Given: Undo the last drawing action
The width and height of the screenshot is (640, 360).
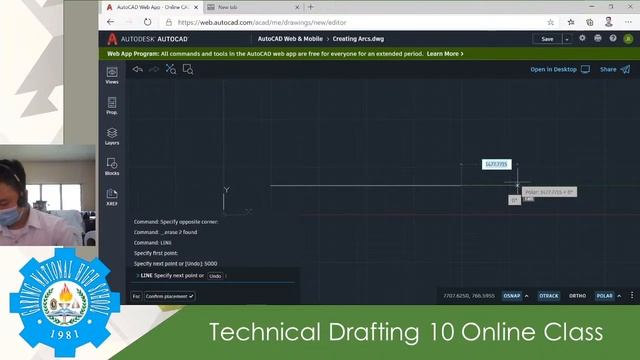Looking at the screenshot, I should pyautogui.click(x=138, y=69).
